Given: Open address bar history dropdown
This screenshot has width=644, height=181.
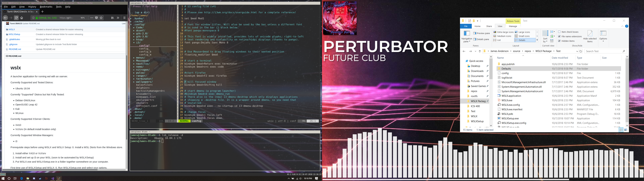Looking at the screenshot, I should click(577, 51).
